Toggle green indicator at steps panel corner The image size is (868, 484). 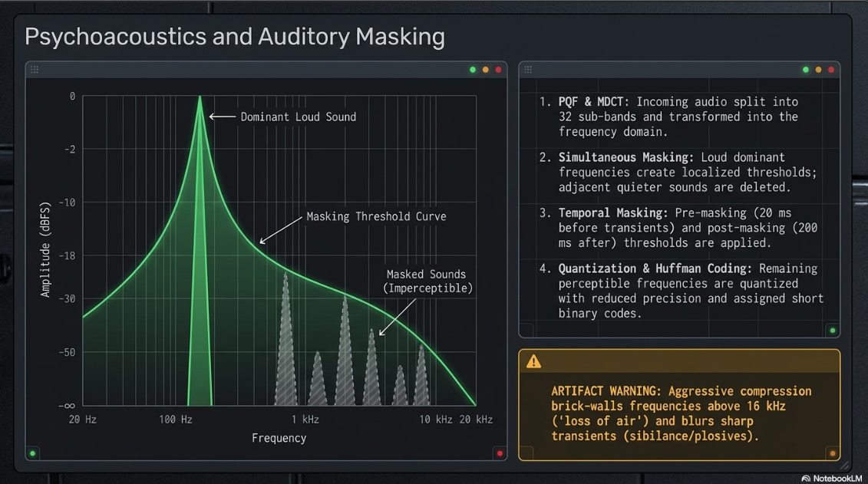[x=833, y=331]
